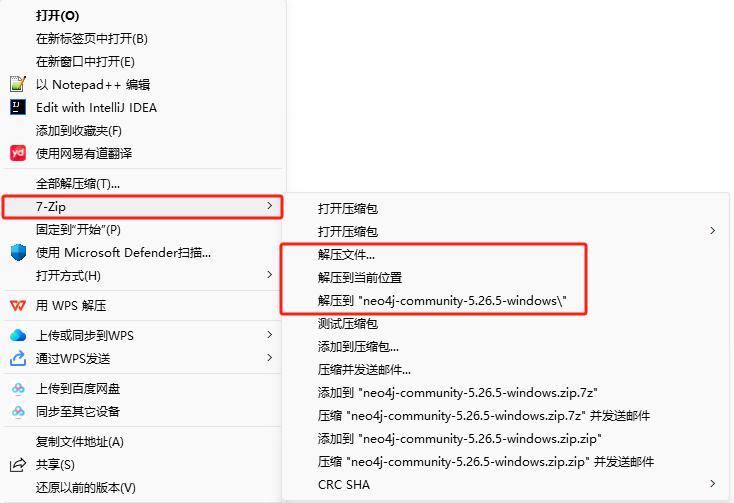
Task: Click the WPS logo icon
Action: pos(18,306)
